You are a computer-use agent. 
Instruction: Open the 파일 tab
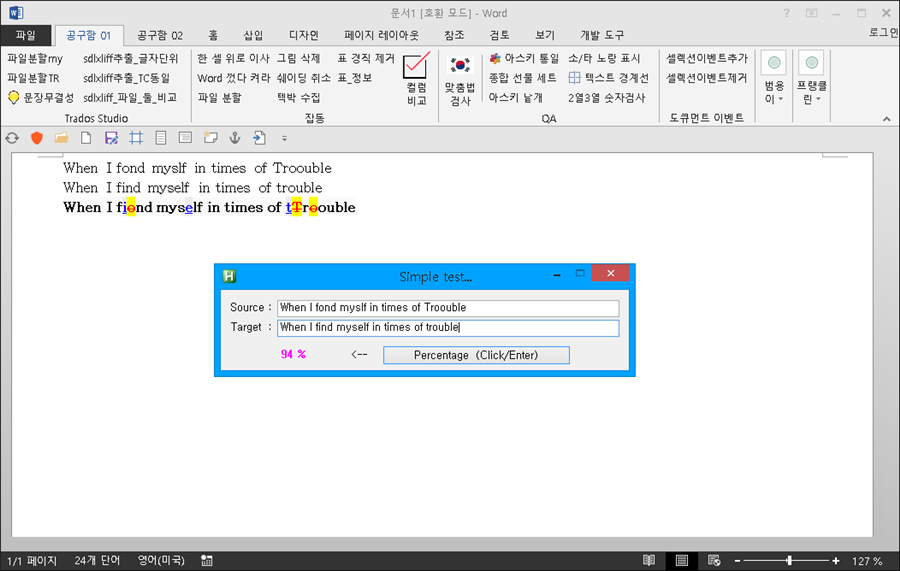pyautogui.click(x=26, y=35)
